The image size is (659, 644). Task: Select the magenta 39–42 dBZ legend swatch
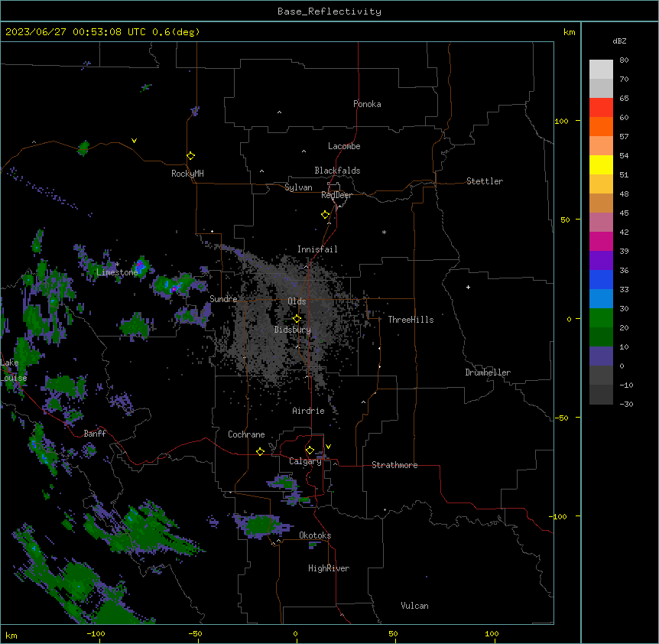click(601, 242)
